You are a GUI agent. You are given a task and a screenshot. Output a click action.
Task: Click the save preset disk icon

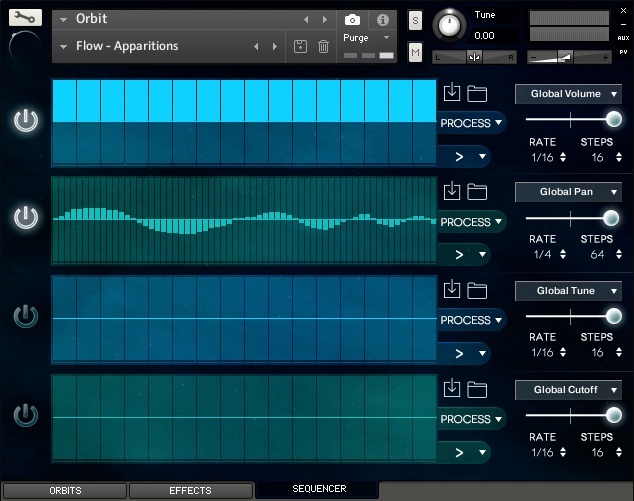(300, 46)
